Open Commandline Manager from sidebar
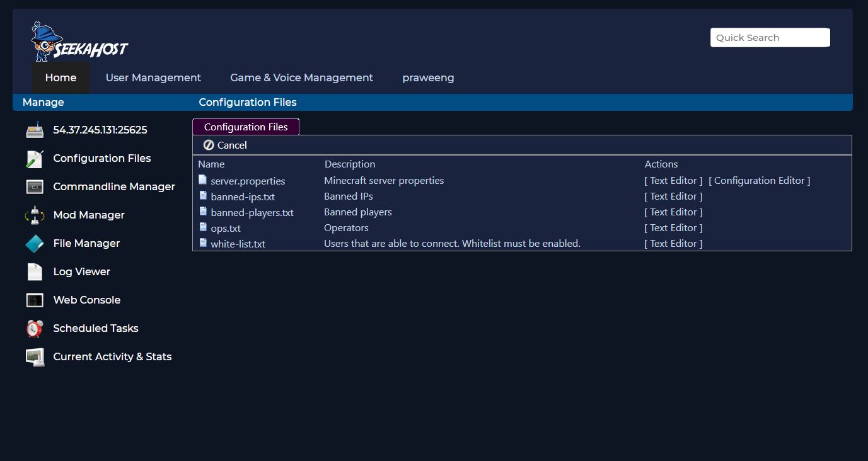Image resolution: width=868 pixels, height=461 pixels. (114, 187)
